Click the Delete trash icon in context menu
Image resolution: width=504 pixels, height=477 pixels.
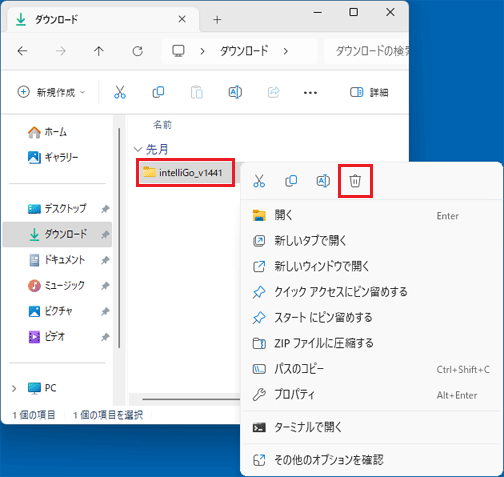point(355,181)
